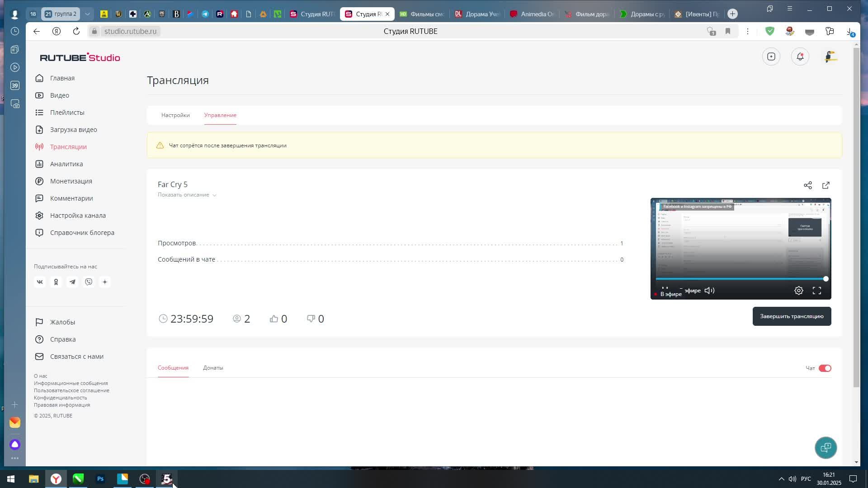Click the browser back arrow
This screenshot has width=868, height=488.
point(37,31)
